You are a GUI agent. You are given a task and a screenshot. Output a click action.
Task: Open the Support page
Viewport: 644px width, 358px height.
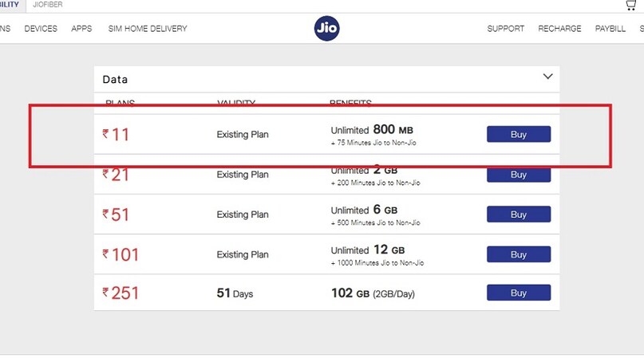pyautogui.click(x=506, y=29)
